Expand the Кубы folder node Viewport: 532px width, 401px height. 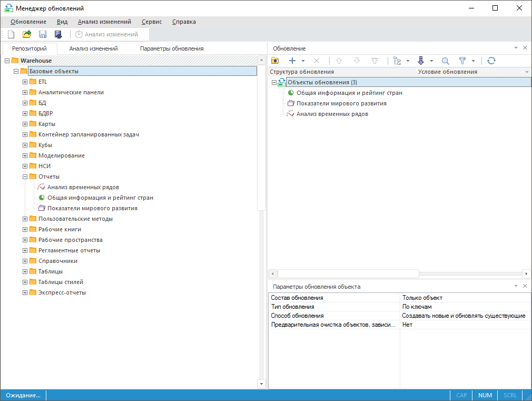tap(25, 145)
